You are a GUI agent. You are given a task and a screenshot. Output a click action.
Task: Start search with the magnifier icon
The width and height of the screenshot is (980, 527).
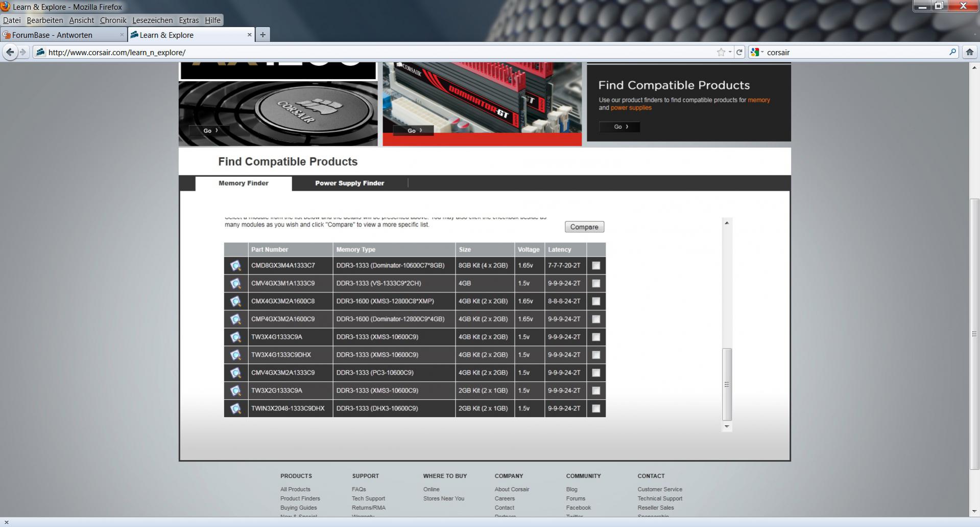(952, 52)
